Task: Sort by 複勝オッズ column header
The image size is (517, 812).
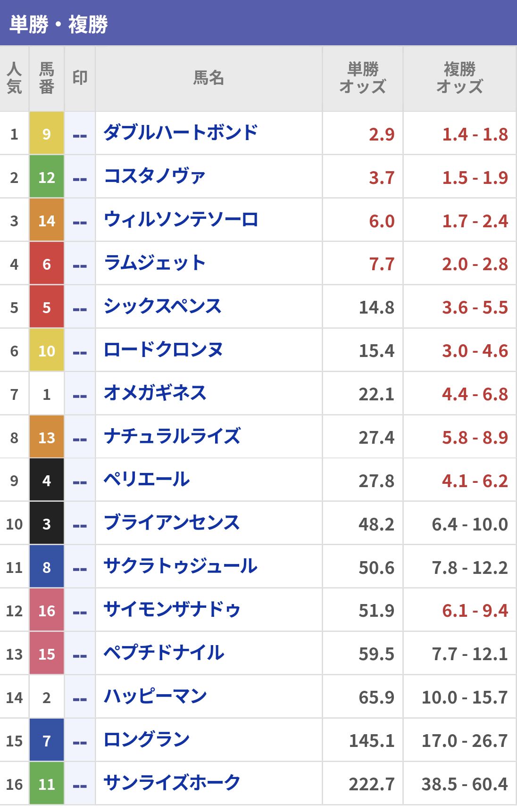Action: (x=459, y=78)
